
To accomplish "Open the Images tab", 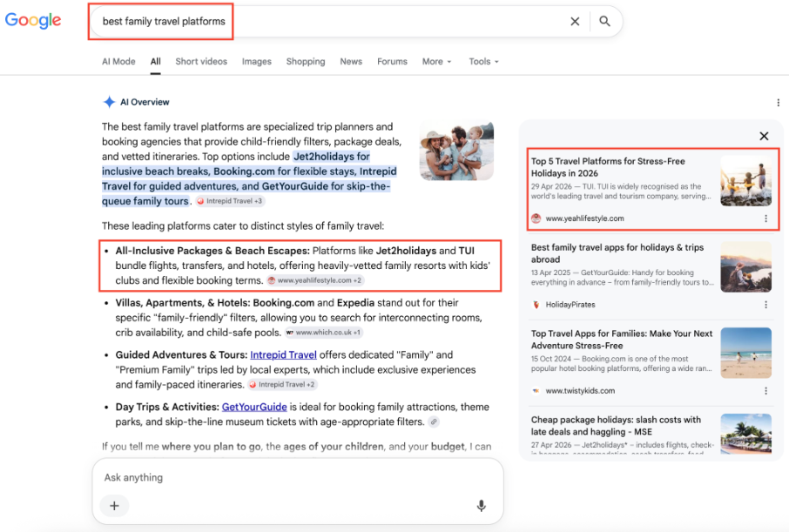I will 257,62.
